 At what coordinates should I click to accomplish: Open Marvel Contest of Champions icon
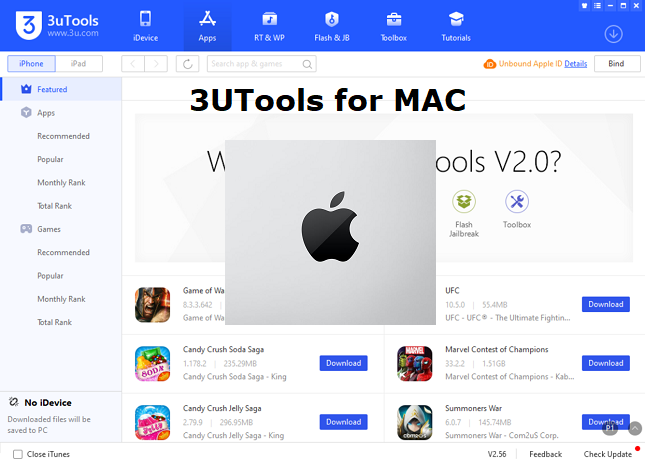coord(415,363)
